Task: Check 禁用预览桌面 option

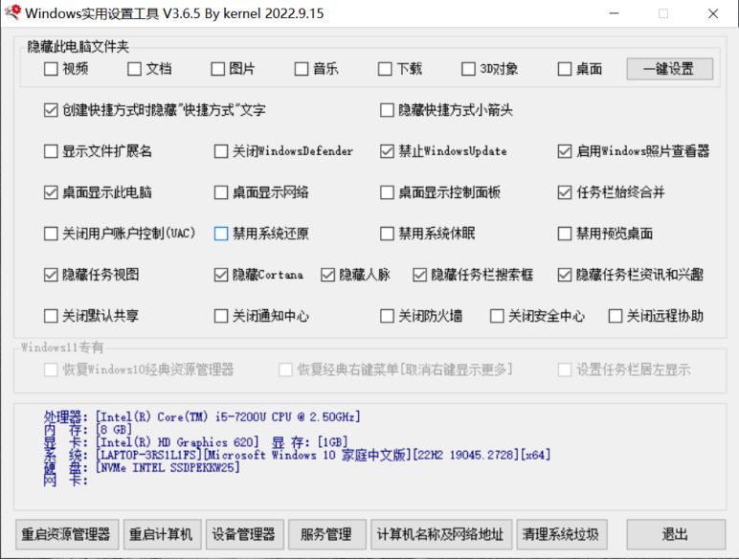Action: [565, 234]
